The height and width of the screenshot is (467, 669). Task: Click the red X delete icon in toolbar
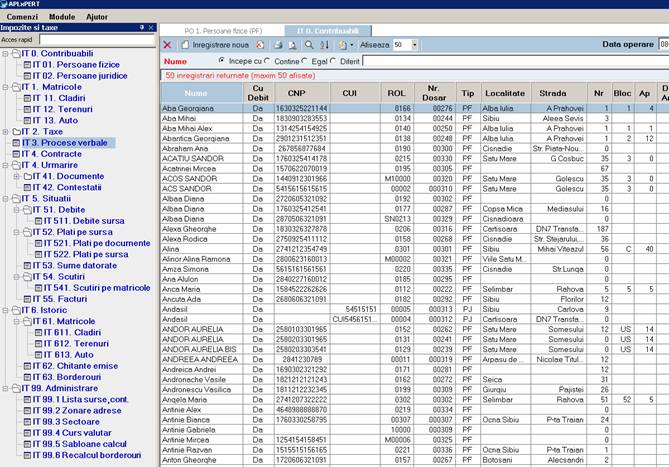(167, 45)
